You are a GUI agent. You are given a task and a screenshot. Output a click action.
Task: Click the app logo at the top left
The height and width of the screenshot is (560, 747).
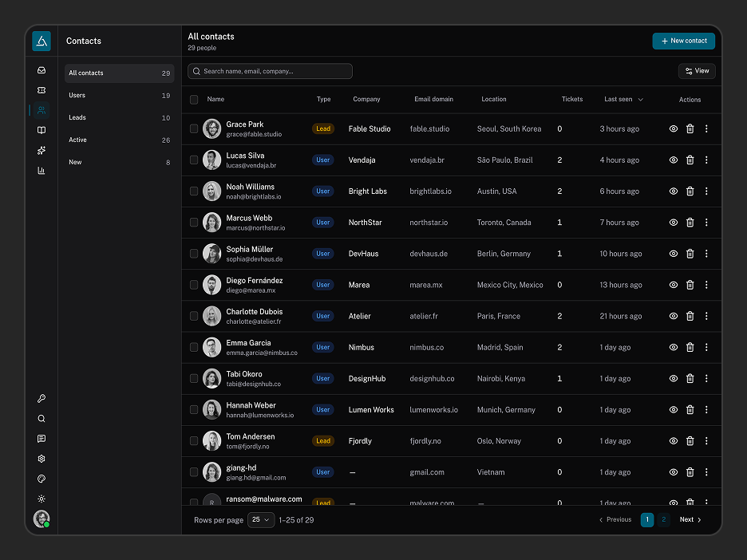point(41,41)
